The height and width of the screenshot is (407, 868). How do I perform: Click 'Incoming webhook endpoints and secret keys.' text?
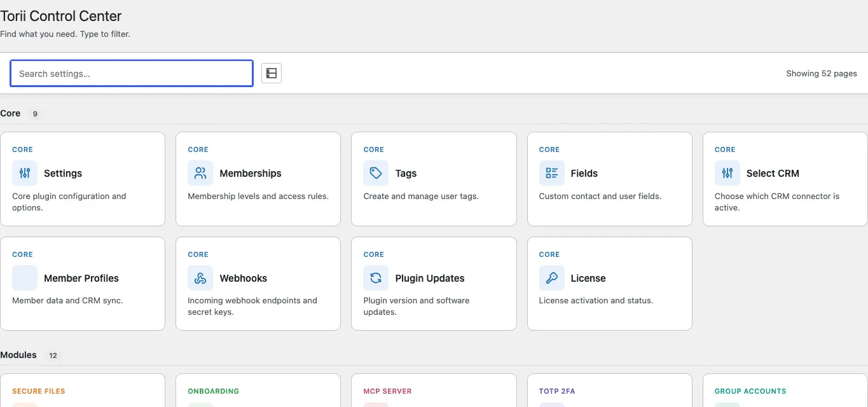tap(252, 306)
